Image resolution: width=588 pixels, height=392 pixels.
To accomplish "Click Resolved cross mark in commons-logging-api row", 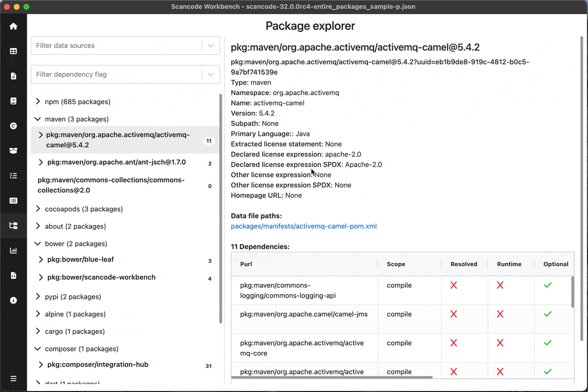I will (x=453, y=285).
